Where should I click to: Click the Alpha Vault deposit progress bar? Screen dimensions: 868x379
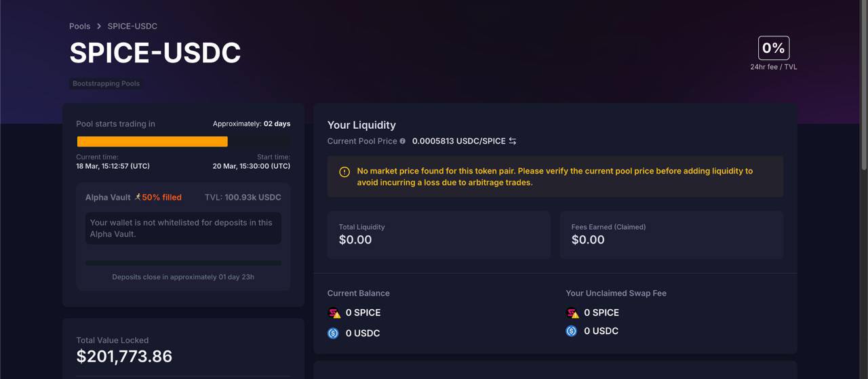point(183,263)
